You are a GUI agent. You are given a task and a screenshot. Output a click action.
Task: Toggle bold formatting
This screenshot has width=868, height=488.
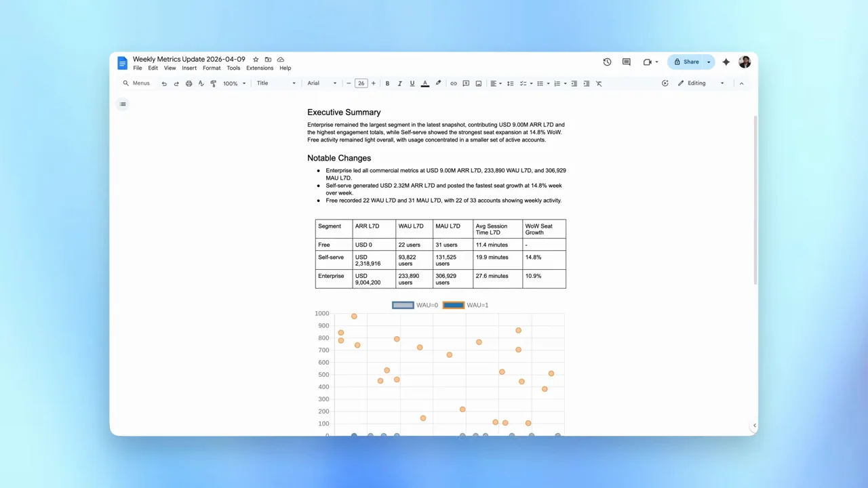[x=387, y=83]
